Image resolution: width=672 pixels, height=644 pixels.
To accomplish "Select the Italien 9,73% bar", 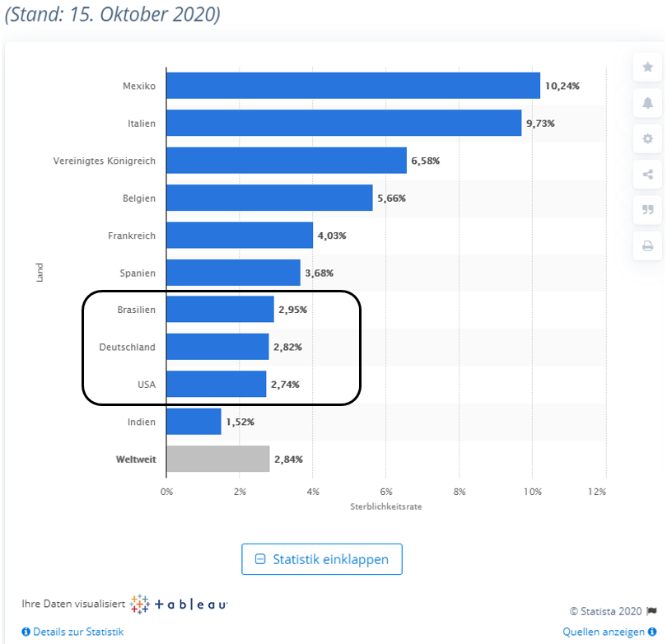I will pyautogui.click(x=343, y=123).
